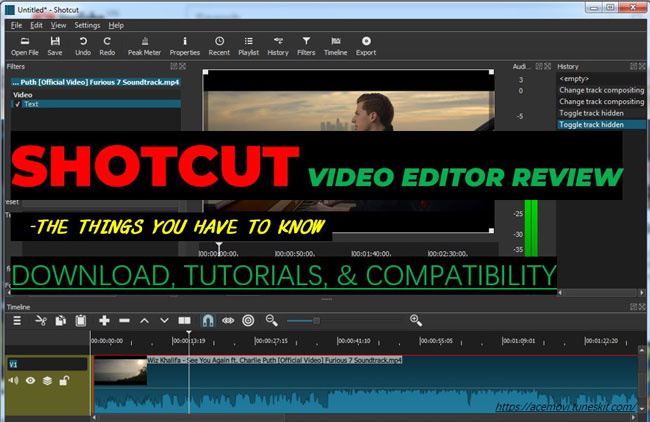Mute the V1 track audio
Screen dimensions: 650x422
tap(14, 380)
